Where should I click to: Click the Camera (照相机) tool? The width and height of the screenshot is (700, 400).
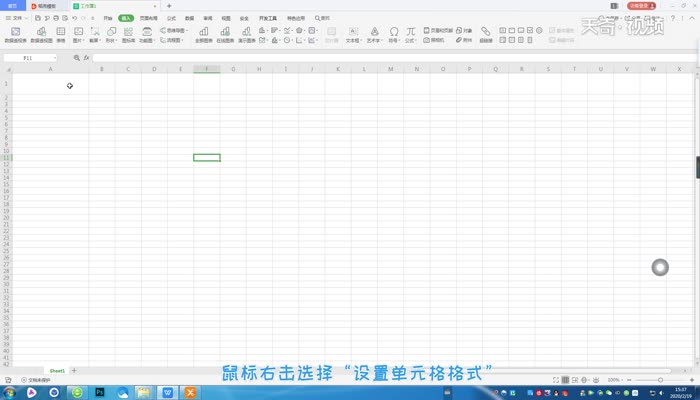point(434,40)
